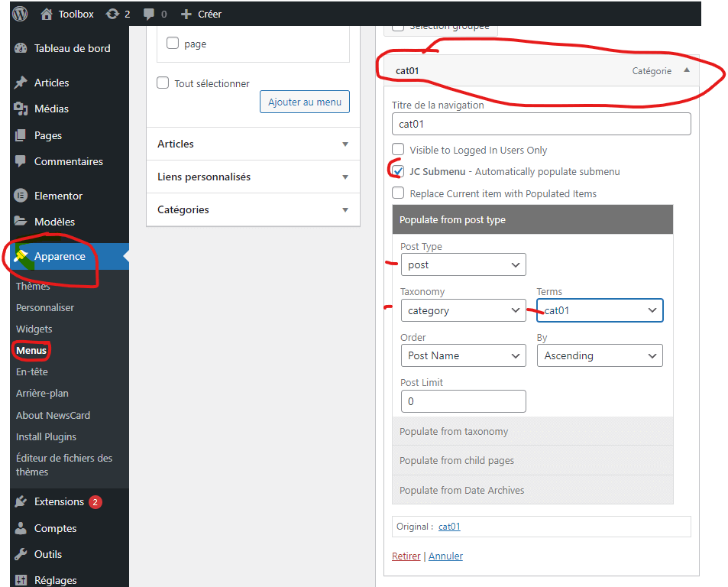Check the Tout sélectionner checkbox
Screen dimensions: 728x587
(163, 83)
